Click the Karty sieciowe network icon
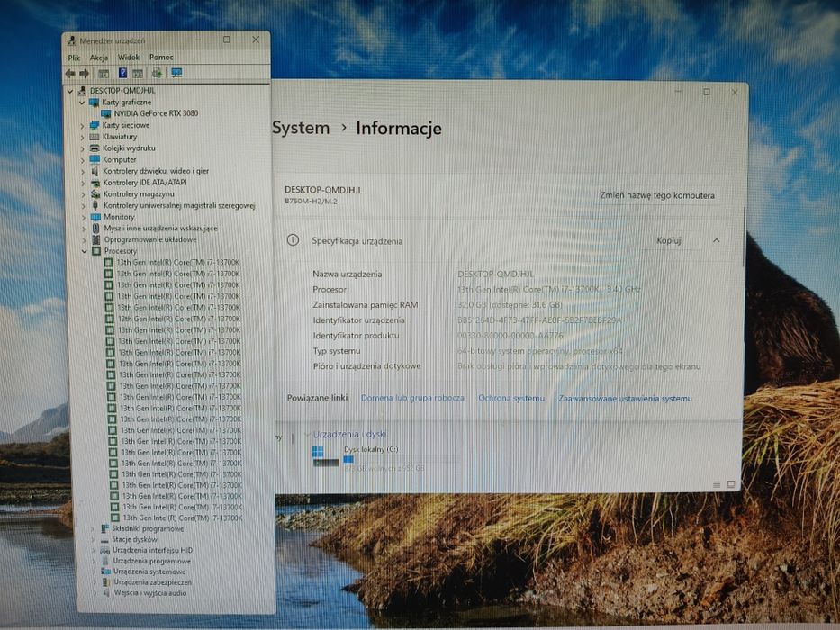Screen dimensions: 840x630 (x=95, y=125)
